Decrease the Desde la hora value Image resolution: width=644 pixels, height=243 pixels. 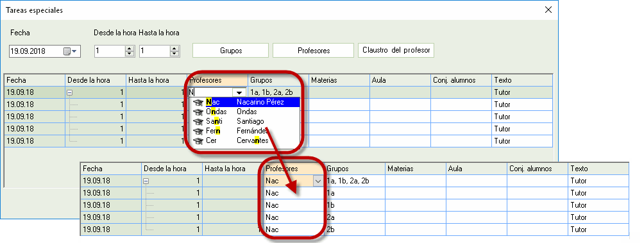130,54
